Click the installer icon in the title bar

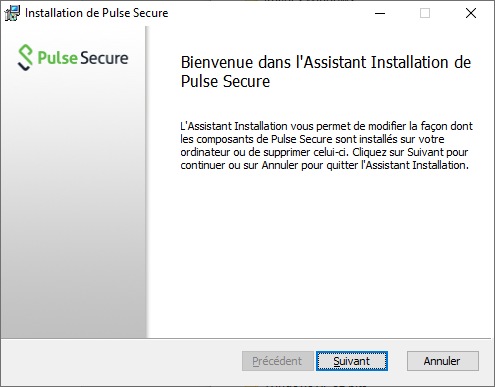pyautogui.click(x=12, y=13)
